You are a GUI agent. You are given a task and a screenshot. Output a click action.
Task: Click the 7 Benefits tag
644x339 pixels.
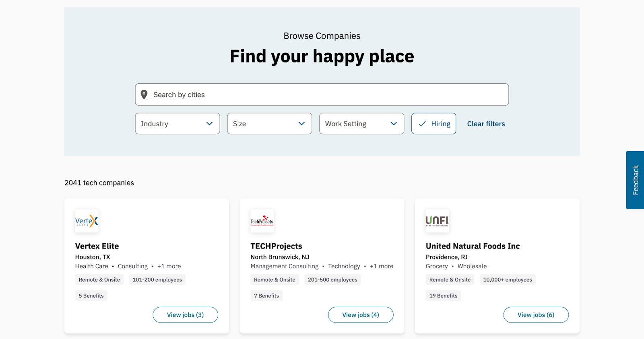pyautogui.click(x=266, y=296)
